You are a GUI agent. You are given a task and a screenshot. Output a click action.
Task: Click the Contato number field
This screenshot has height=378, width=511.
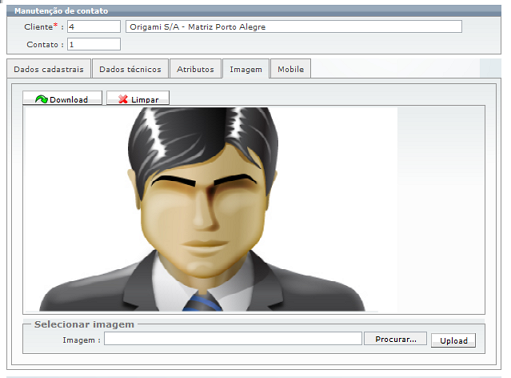point(94,44)
